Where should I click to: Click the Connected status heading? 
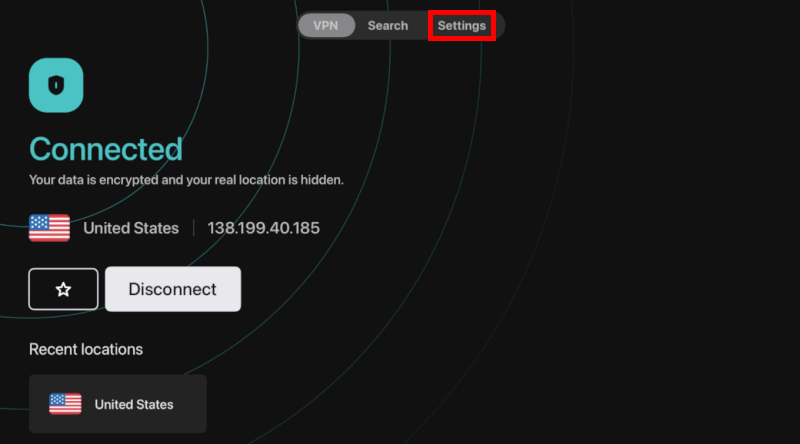coord(106,149)
